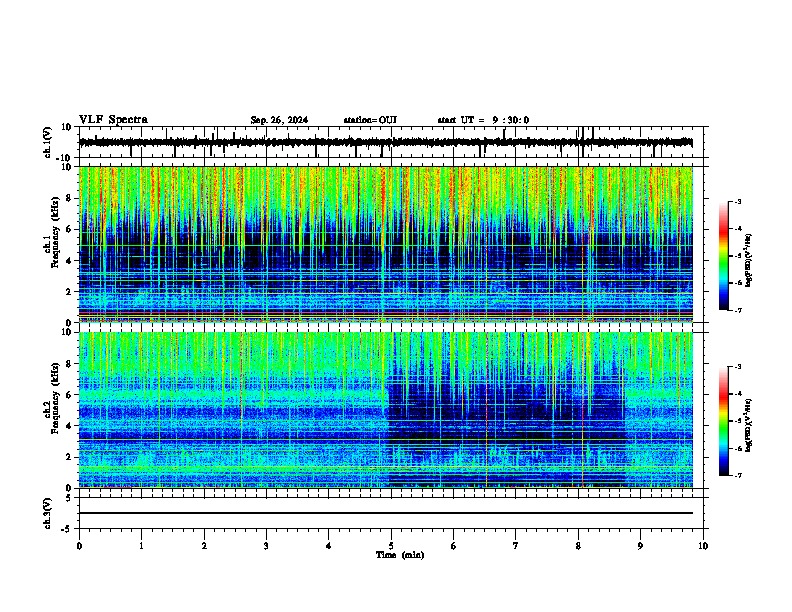The width and height of the screenshot is (792, 612).
Task: Click the 'ch.3(V)' axis label
Action: click(x=48, y=514)
